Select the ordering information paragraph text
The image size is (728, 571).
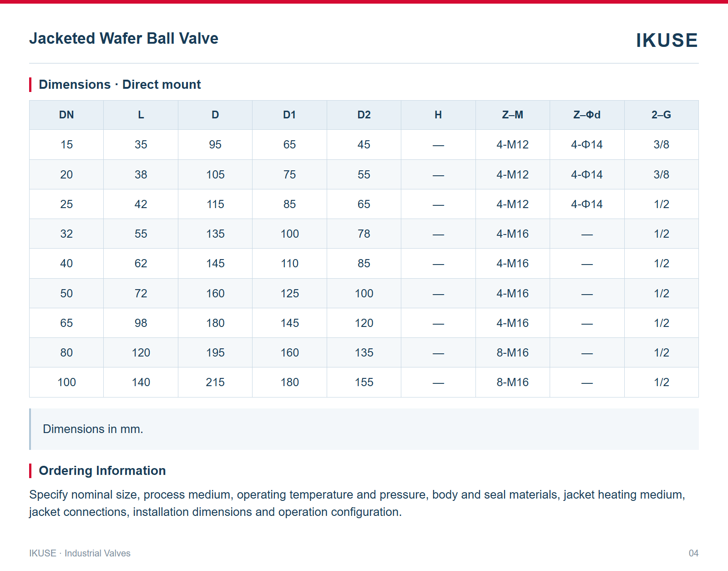[x=357, y=503]
